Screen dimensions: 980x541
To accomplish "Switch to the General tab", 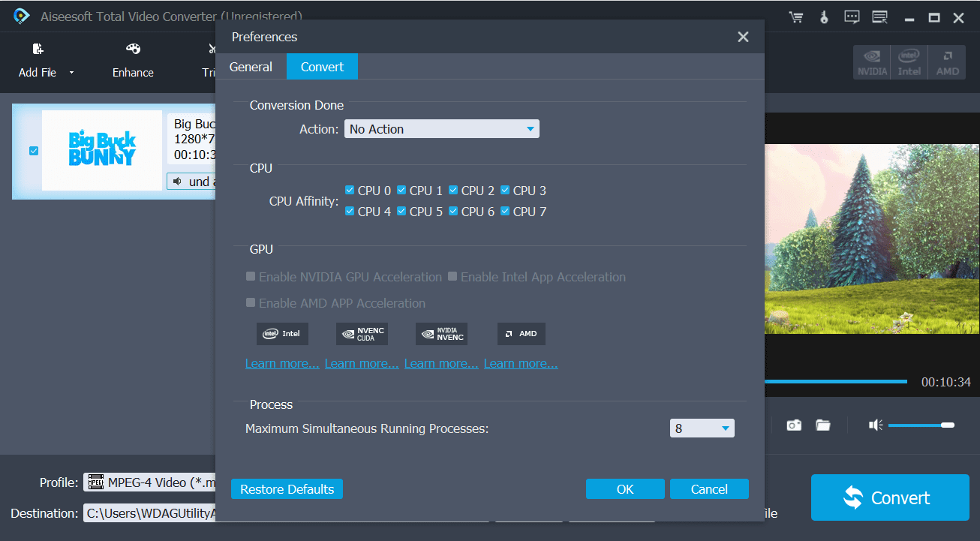I will tap(251, 67).
